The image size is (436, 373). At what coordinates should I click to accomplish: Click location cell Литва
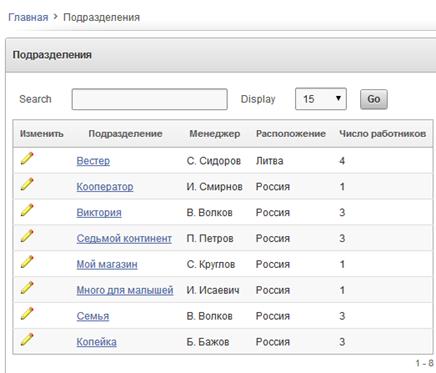click(270, 161)
